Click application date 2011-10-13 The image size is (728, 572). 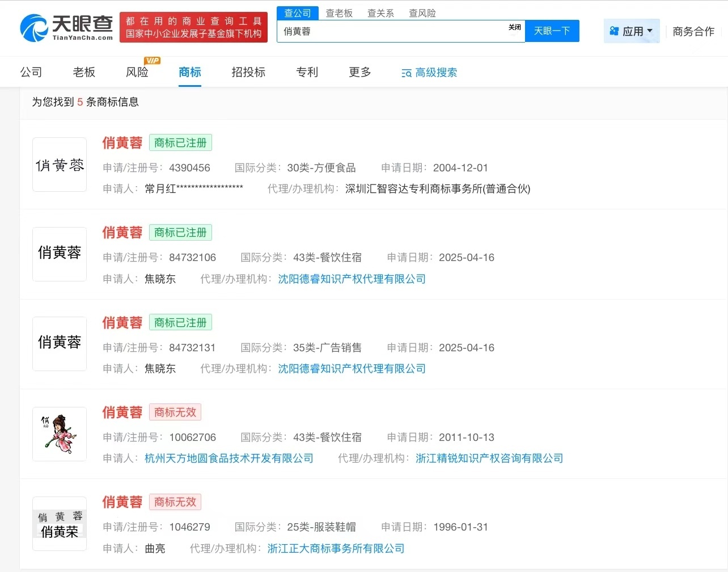(467, 437)
